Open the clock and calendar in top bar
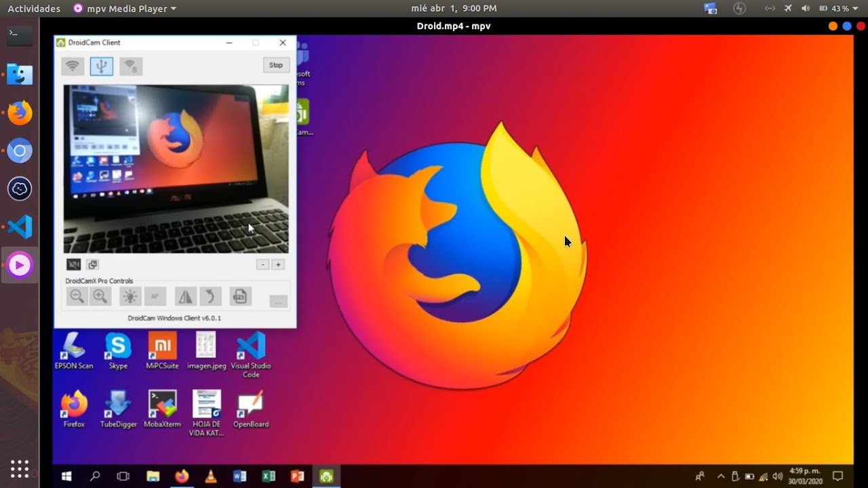This screenshot has height=488, width=868. [454, 9]
